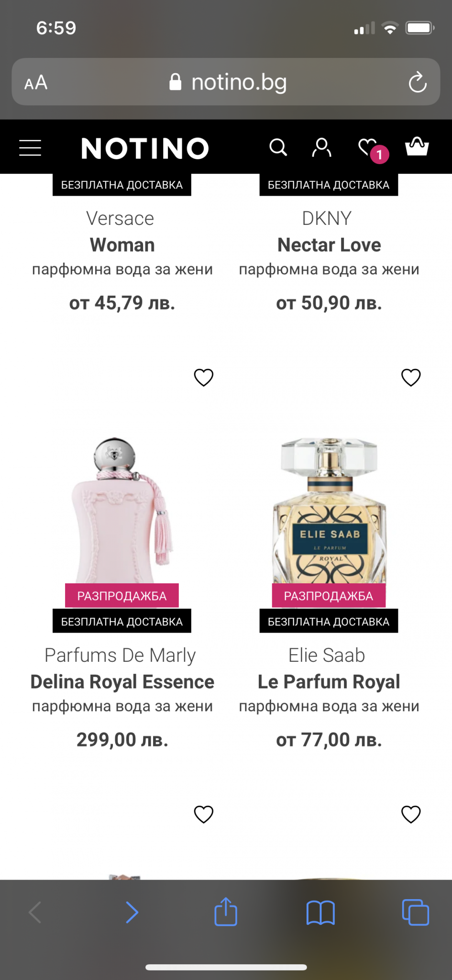Image resolution: width=452 pixels, height=980 pixels.
Task: Go forward in Safari history
Action: (x=132, y=913)
